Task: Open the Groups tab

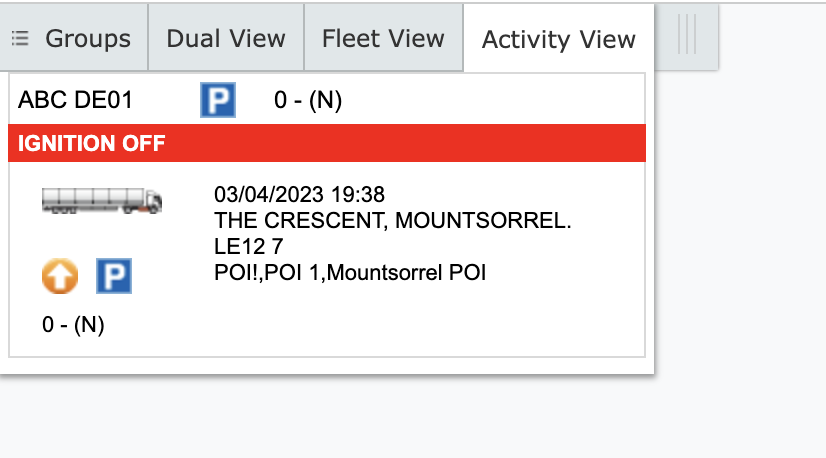Action: tap(87, 39)
